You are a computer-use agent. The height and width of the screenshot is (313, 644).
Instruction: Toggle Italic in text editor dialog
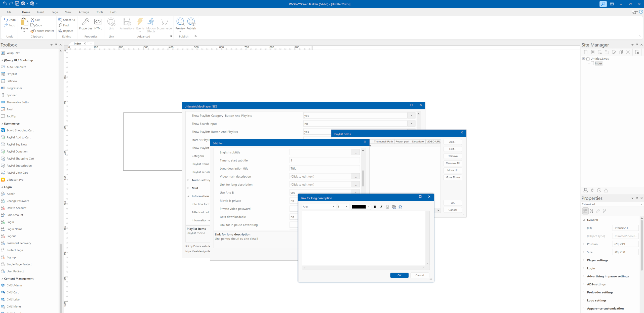pos(381,207)
